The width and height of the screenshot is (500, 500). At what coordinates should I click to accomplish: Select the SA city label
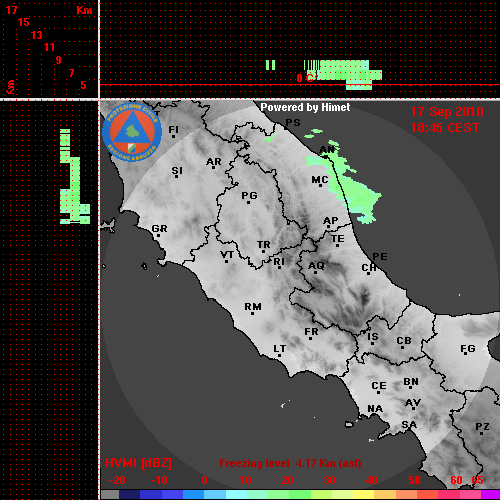(x=409, y=425)
